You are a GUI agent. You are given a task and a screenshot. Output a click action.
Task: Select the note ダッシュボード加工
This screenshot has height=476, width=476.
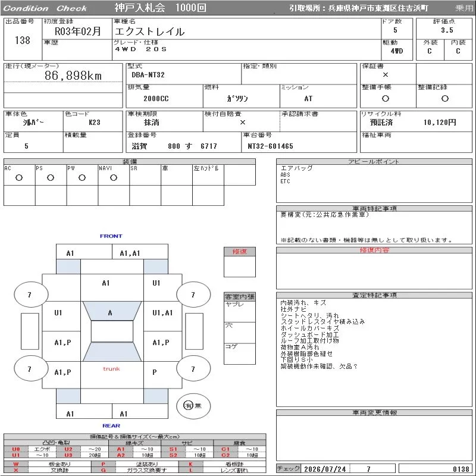[x=309, y=334]
